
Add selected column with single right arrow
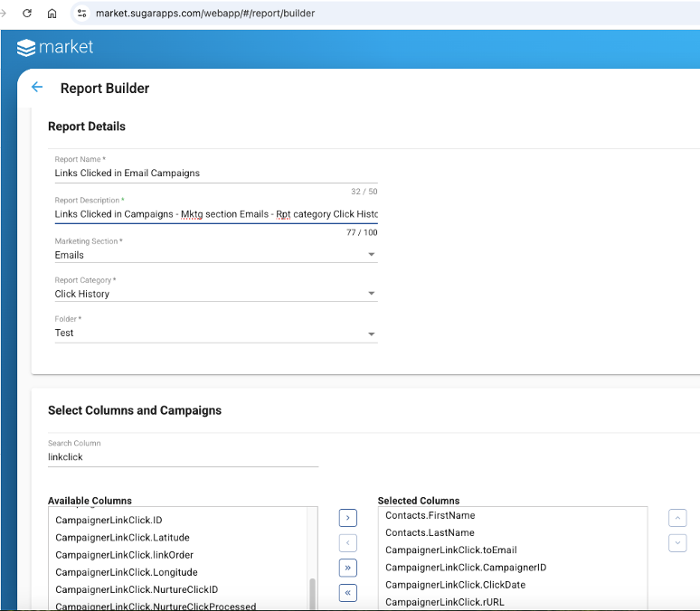[x=348, y=518]
